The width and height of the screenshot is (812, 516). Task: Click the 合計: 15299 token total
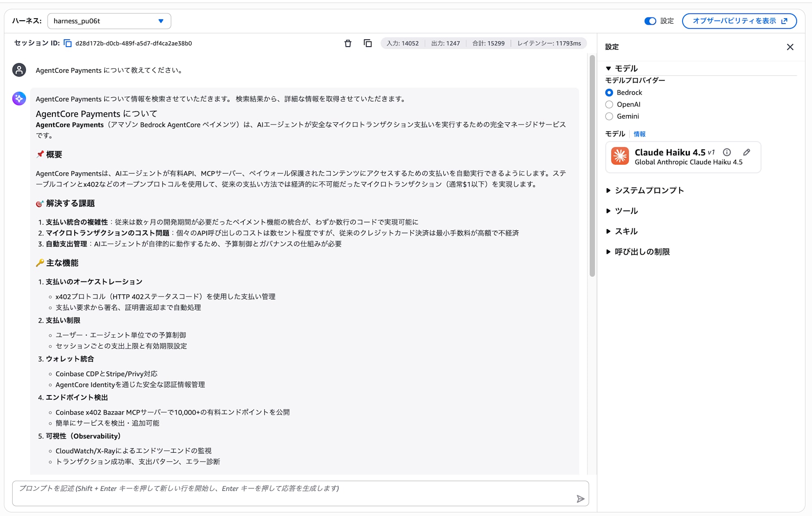point(488,43)
